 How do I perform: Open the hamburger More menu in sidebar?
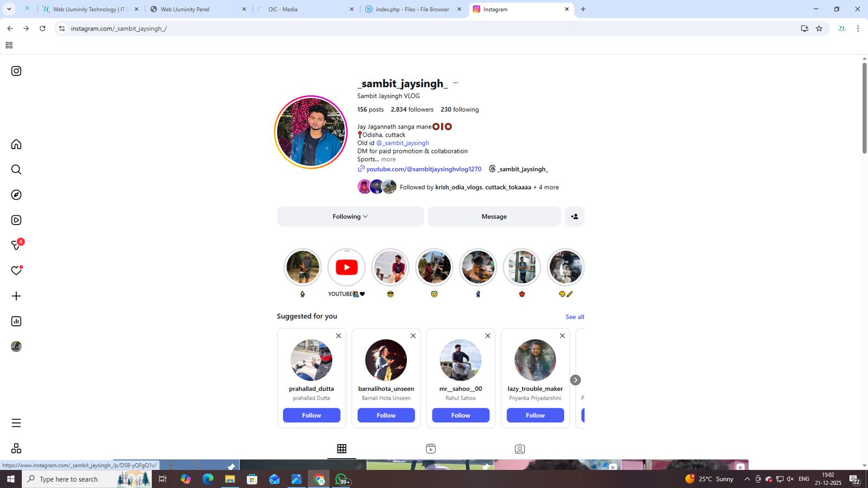(x=16, y=423)
